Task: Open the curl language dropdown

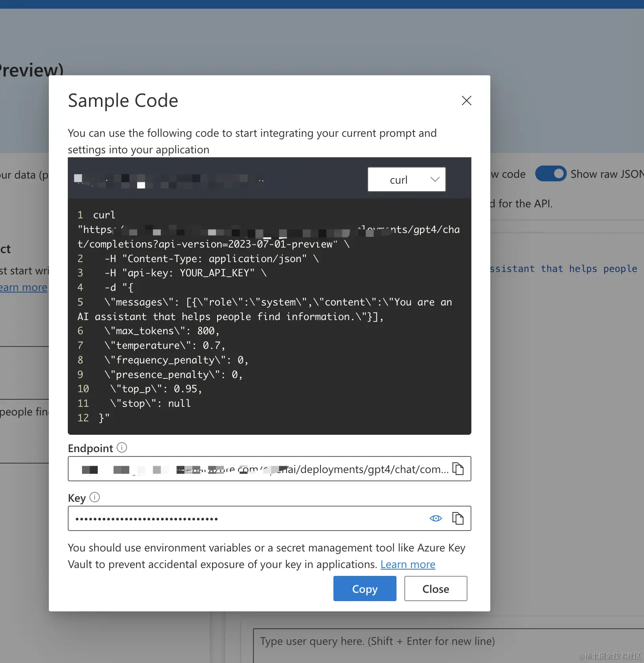Action: (406, 179)
